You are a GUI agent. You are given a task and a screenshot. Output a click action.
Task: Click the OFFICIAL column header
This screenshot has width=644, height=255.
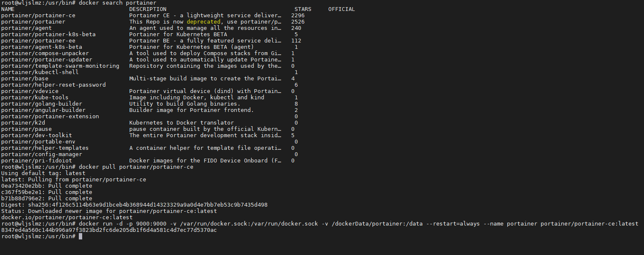[342, 9]
